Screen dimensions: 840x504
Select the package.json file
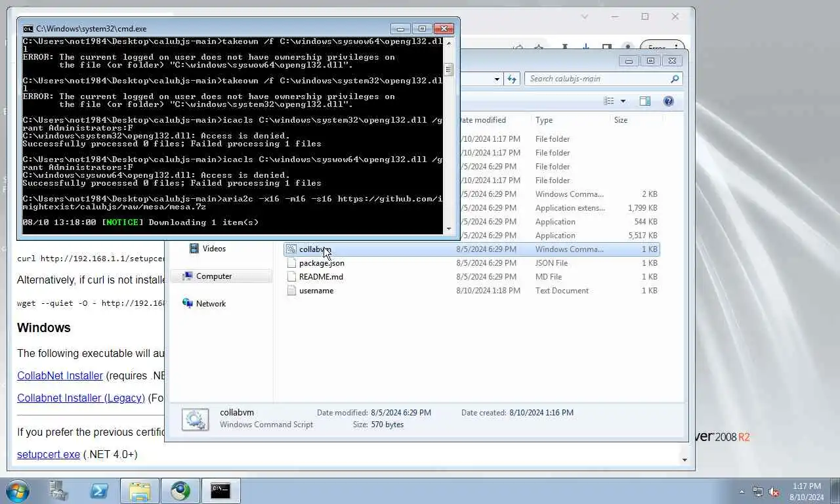click(322, 263)
